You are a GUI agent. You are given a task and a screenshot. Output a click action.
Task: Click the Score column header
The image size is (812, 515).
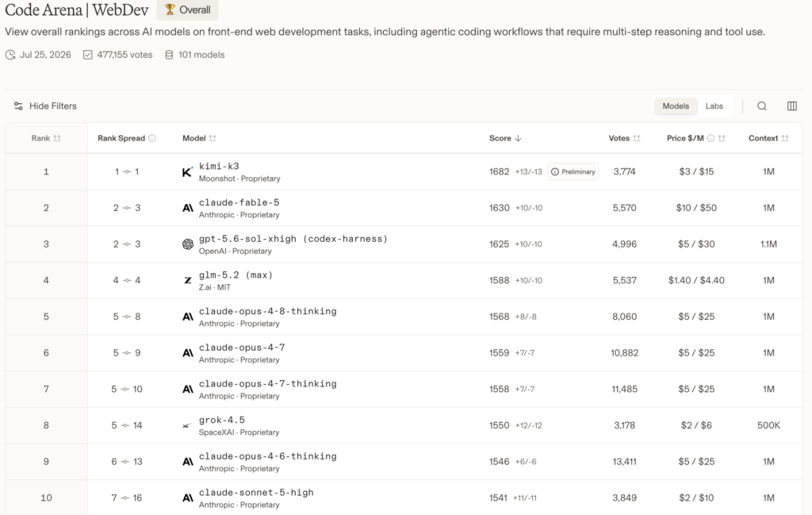click(505, 138)
